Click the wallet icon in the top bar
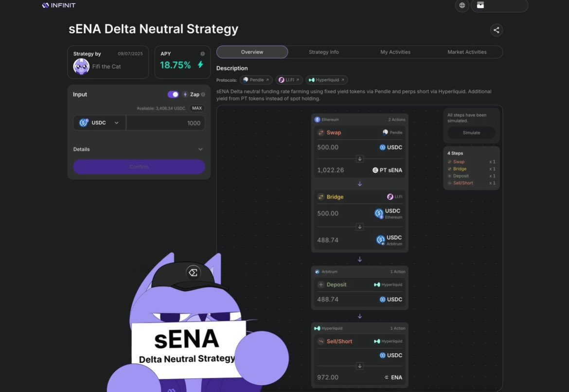 (x=480, y=5)
